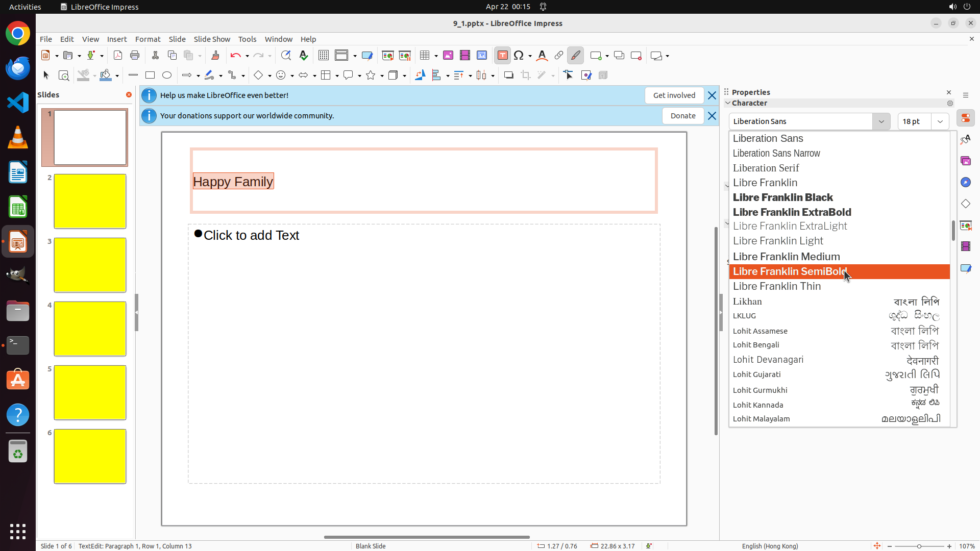The width and height of the screenshot is (980, 551).
Task: Click the Insert Text Box icon
Action: pyautogui.click(x=502, y=56)
